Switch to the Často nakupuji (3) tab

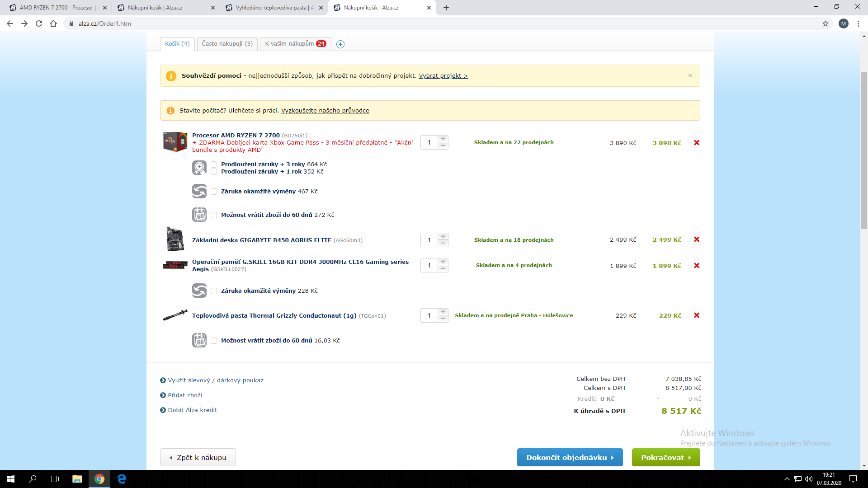[x=227, y=44]
